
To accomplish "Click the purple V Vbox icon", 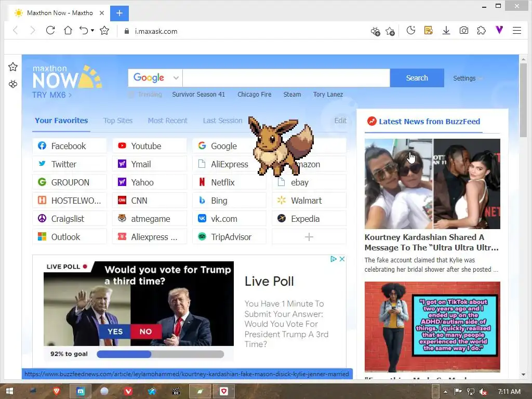I will tap(499, 30).
